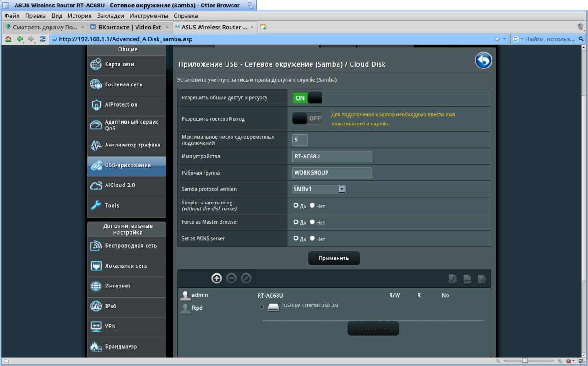588x366 pixels.
Task: Open AiProtection section
Action: pyautogui.click(x=126, y=105)
